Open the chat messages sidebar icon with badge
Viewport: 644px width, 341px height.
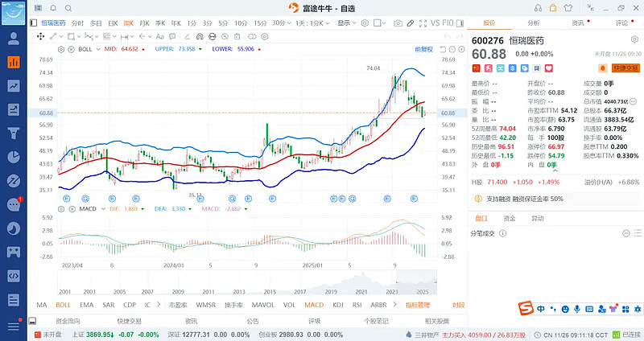point(14,204)
